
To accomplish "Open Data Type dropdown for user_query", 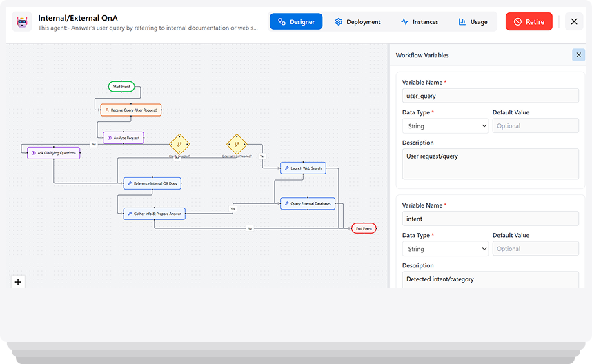I will tap(445, 126).
